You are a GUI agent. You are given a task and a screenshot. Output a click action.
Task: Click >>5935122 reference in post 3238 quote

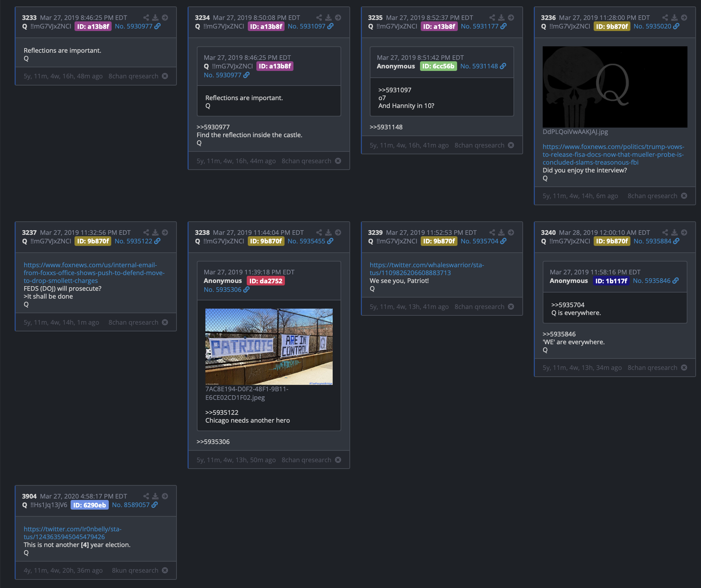222,413
